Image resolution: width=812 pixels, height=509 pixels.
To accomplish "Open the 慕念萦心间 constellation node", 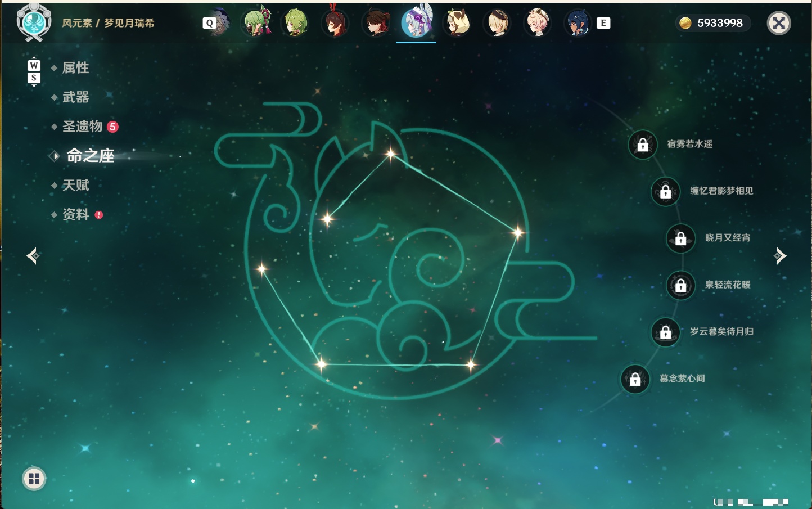I will (x=635, y=379).
